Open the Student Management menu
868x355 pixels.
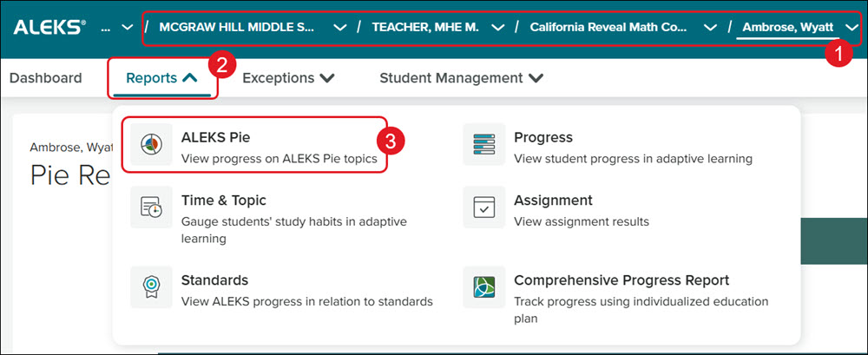coord(461,78)
